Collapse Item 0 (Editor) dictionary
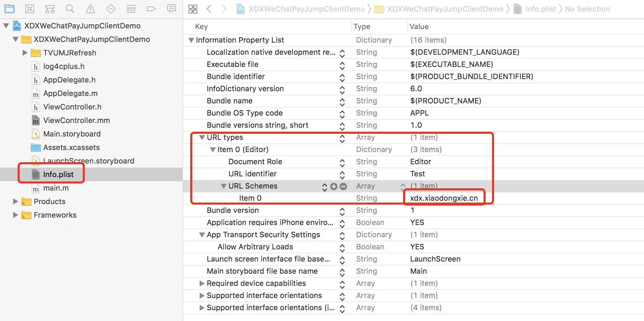This screenshot has height=321, width=644. 213,149
